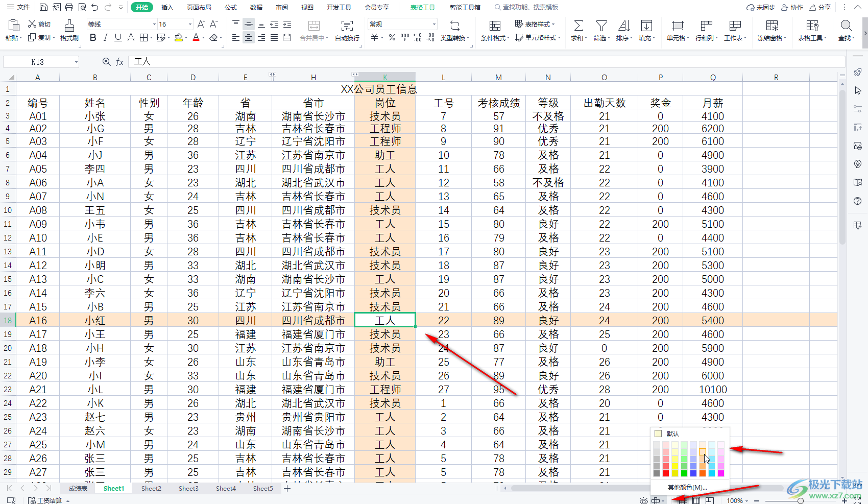Toggle top vertical alignment

[x=235, y=24]
